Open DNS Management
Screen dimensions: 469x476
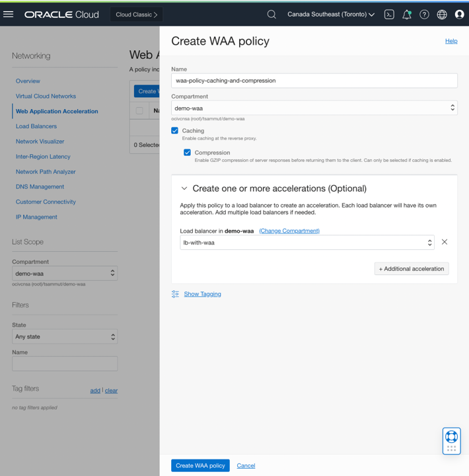[40, 186]
